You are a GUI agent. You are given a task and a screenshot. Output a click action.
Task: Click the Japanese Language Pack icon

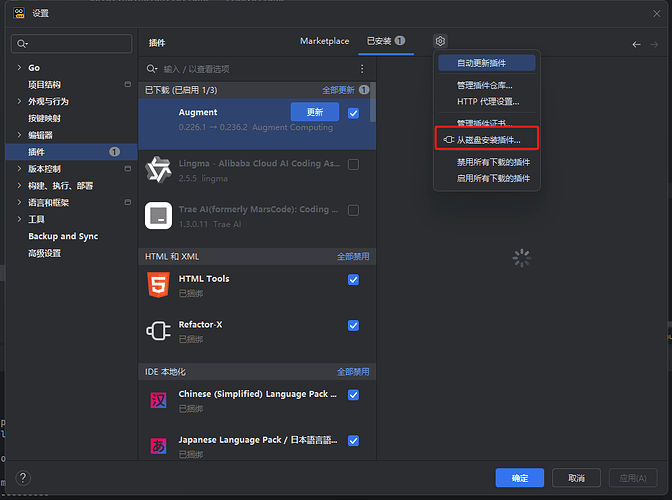[158, 446]
